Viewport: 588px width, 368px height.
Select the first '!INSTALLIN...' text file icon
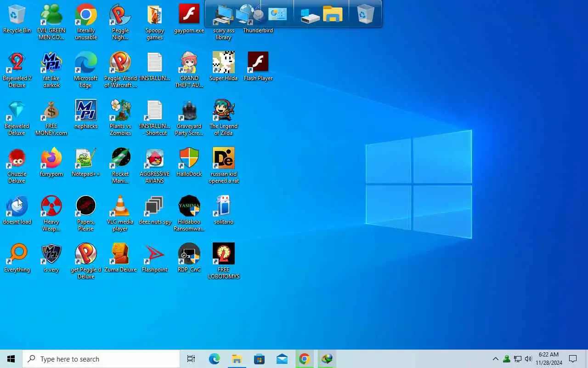(x=155, y=67)
